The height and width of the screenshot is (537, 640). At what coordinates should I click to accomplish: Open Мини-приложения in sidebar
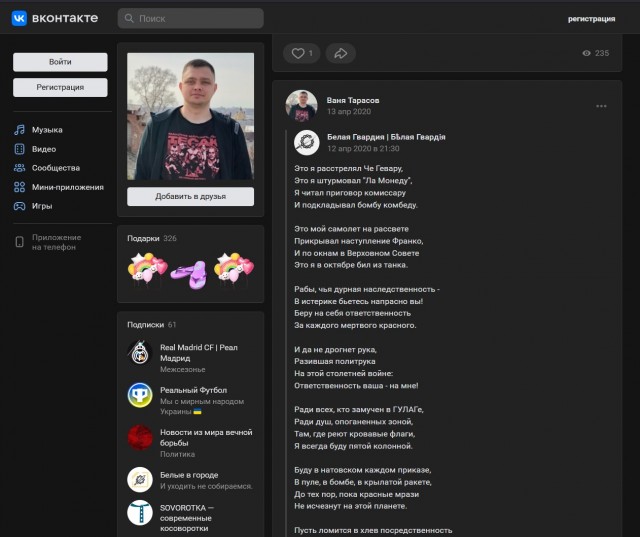point(66,187)
